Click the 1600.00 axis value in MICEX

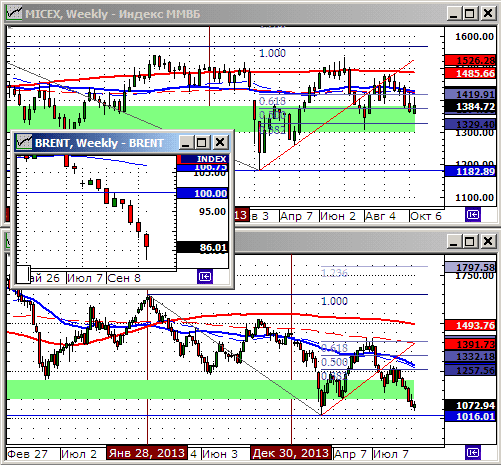[x=474, y=36]
